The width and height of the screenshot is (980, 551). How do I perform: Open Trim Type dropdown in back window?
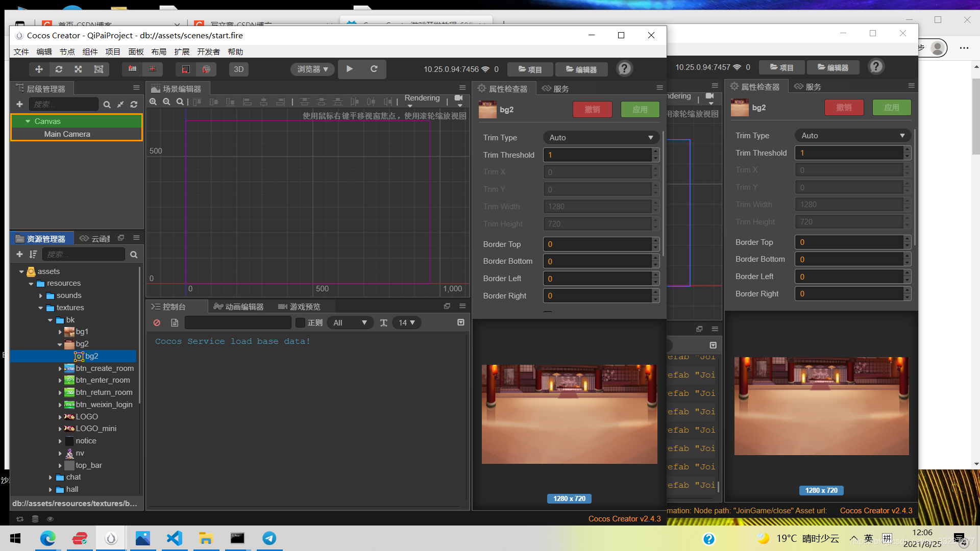pyautogui.click(x=852, y=136)
